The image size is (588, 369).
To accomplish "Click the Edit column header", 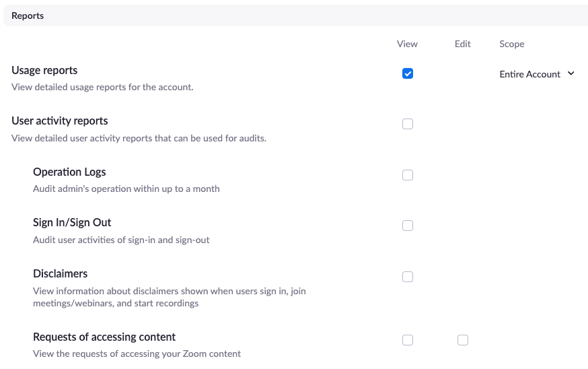I will (x=463, y=44).
